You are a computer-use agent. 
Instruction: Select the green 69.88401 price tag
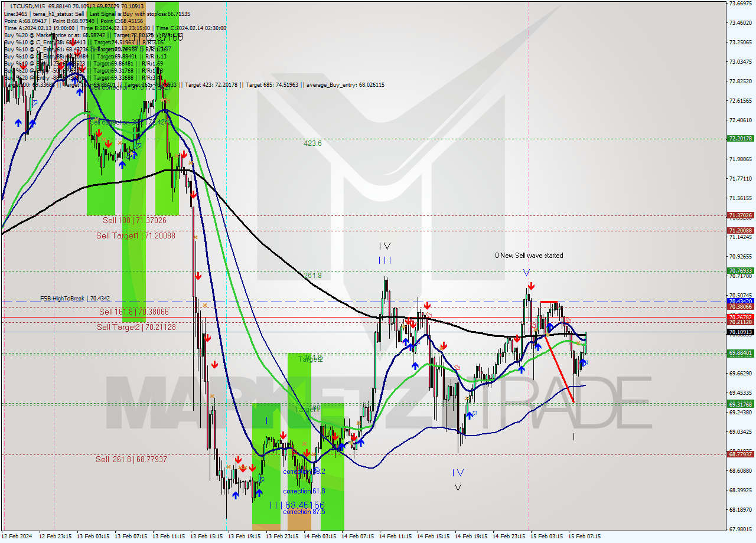point(740,353)
